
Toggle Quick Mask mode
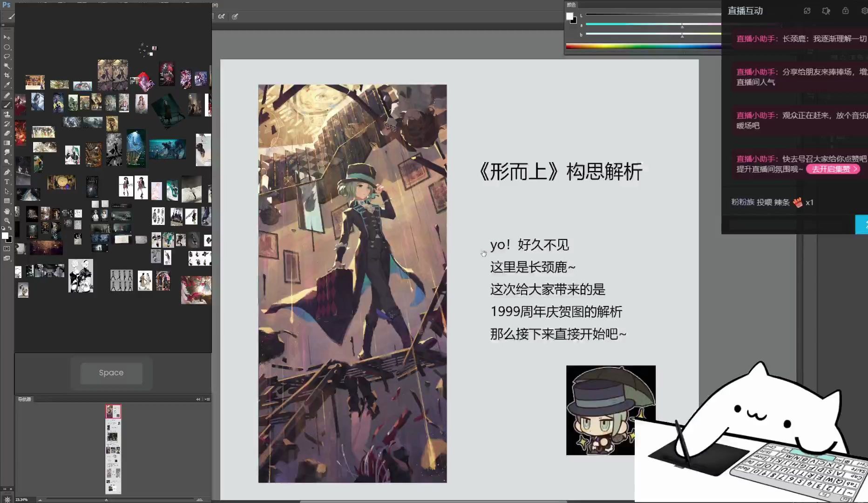click(x=7, y=249)
